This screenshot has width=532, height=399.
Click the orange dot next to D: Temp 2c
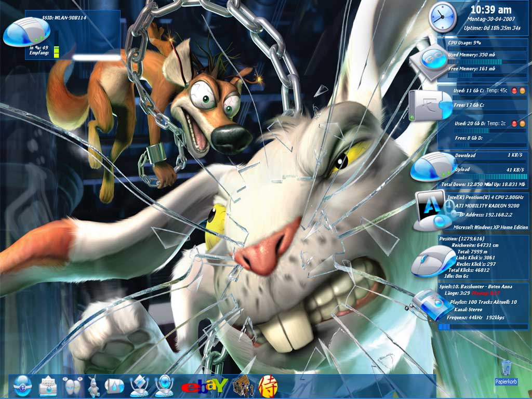(x=522, y=124)
